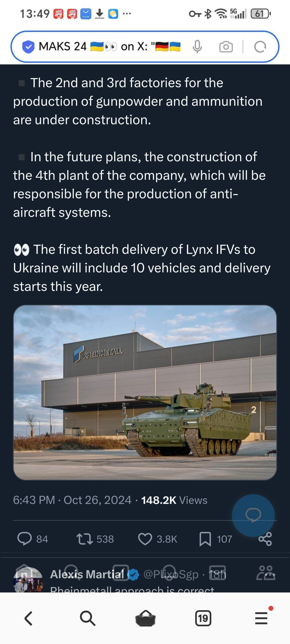
Task: Open the Oct 26, 2024 timestamp link
Action: pyautogui.click(x=97, y=500)
